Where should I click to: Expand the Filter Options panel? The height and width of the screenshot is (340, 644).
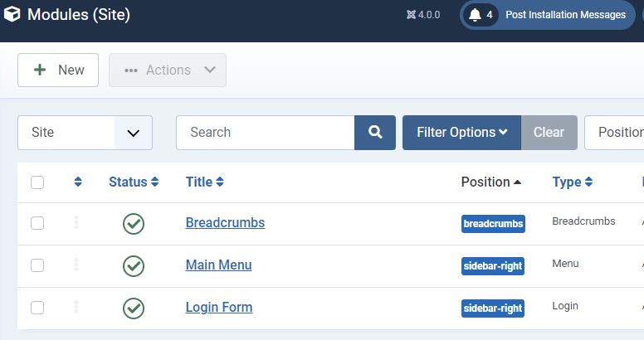[461, 132]
